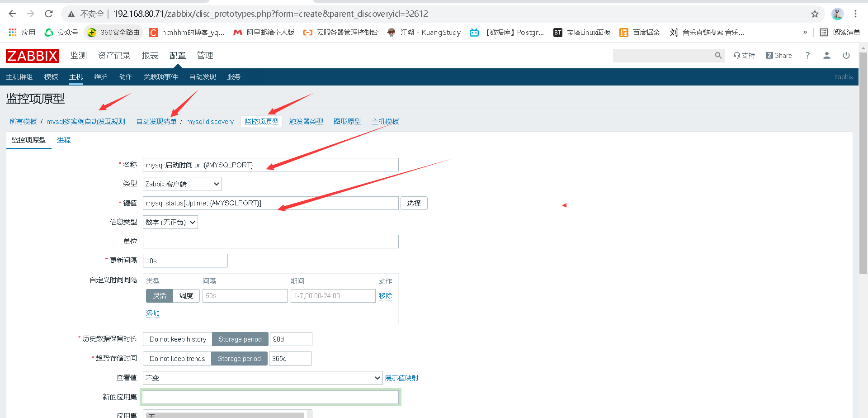Select Do not keep trends option
The width and height of the screenshot is (868, 418).
click(177, 359)
